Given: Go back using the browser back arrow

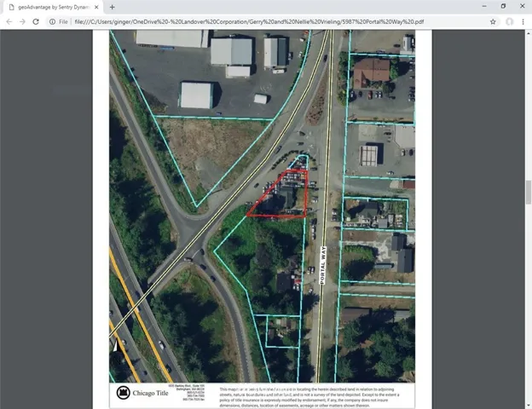Looking at the screenshot, I should point(9,21).
